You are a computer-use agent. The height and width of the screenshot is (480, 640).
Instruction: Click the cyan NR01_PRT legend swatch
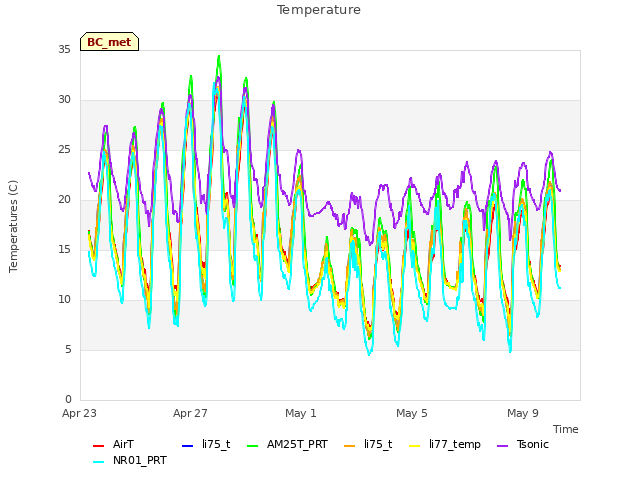click(x=98, y=461)
